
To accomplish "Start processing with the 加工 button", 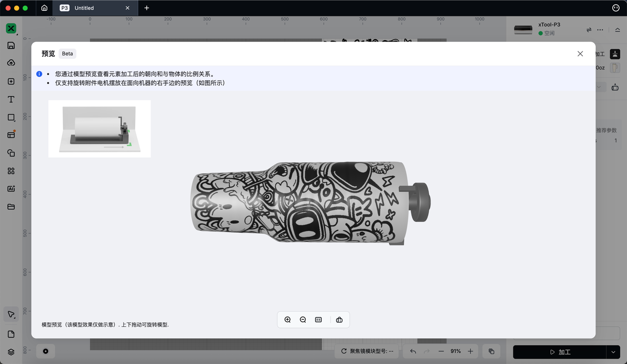I will click(x=560, y=352).
